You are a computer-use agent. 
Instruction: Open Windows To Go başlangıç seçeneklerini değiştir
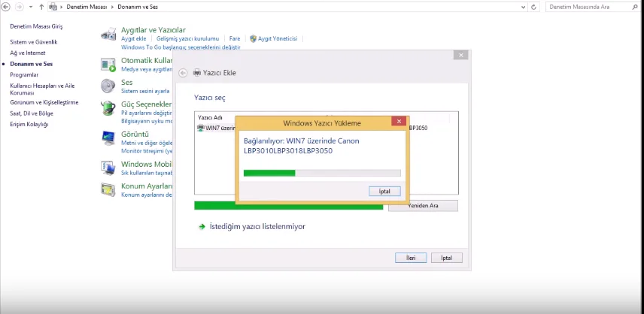point(181,47)
